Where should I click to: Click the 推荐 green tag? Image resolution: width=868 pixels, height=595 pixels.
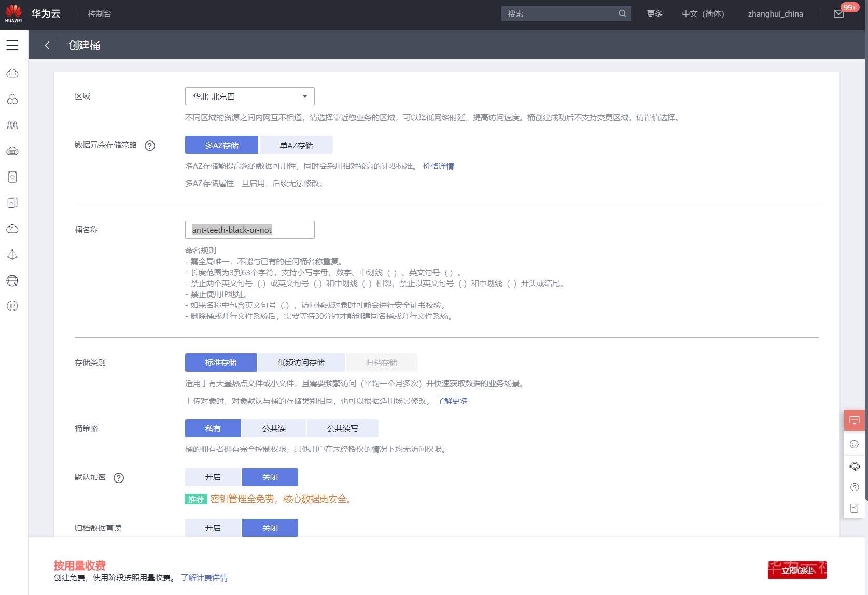coord(196,499)
